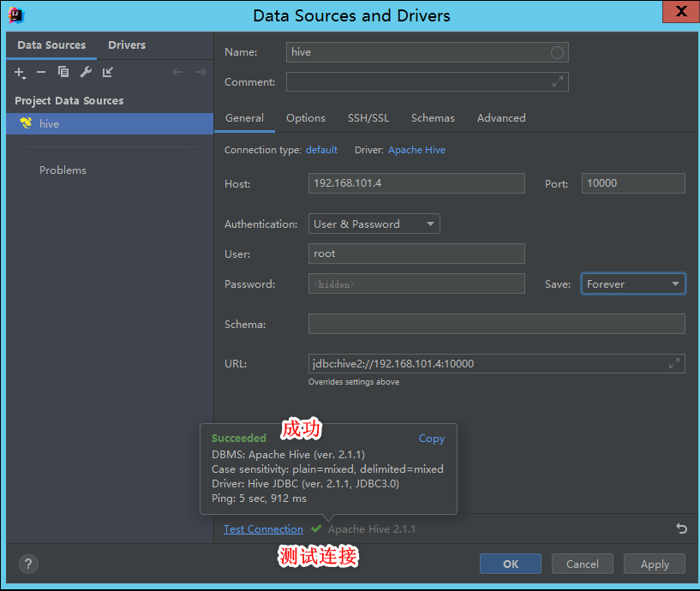The image size is (700, 591).
Task: Focus the Comment input field
Action: pyautogui.click(x=428, y=81)
